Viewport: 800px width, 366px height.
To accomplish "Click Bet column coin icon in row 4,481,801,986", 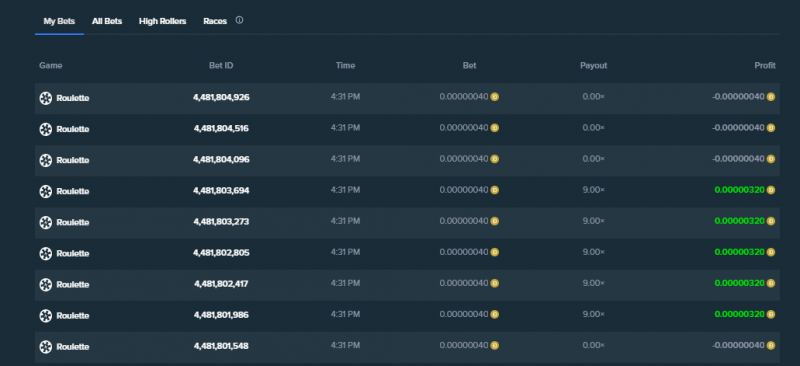I will coord(494,314).
